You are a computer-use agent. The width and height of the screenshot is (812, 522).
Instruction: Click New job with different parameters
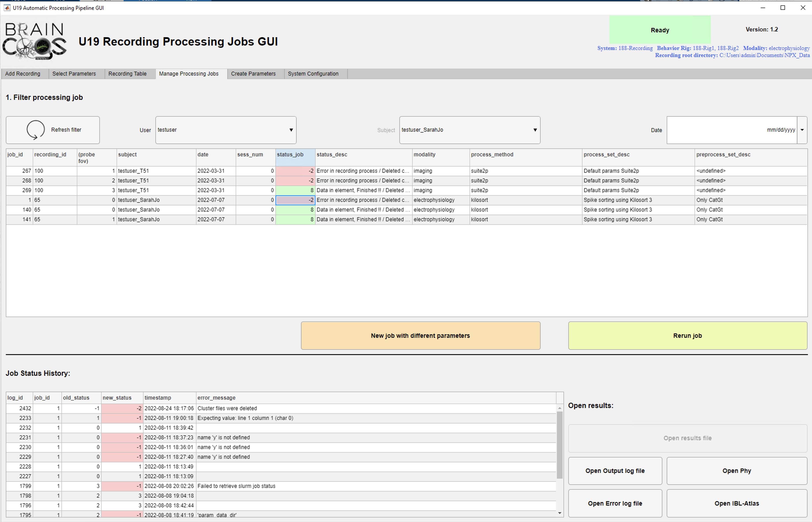pos(421,336)
